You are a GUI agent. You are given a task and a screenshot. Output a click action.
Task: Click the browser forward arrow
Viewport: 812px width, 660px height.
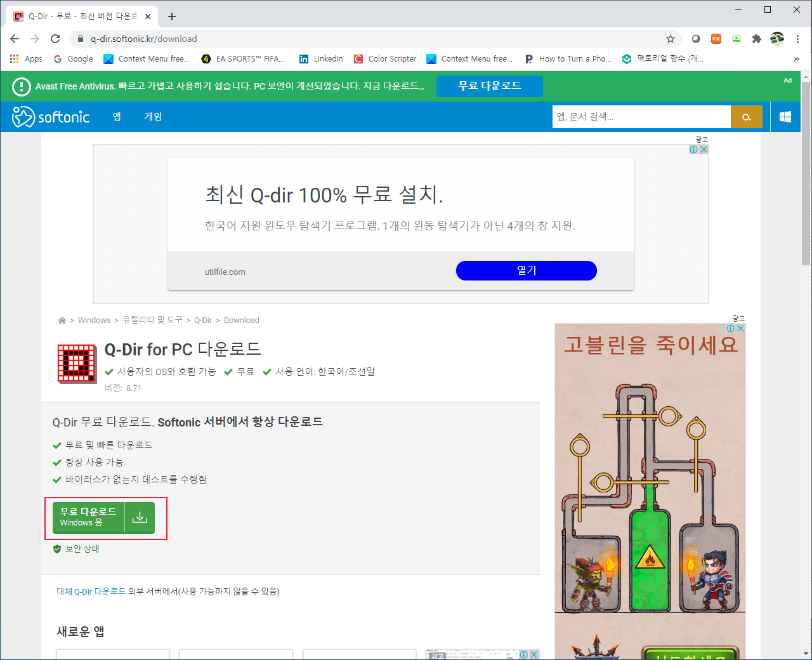click(35, 39)
